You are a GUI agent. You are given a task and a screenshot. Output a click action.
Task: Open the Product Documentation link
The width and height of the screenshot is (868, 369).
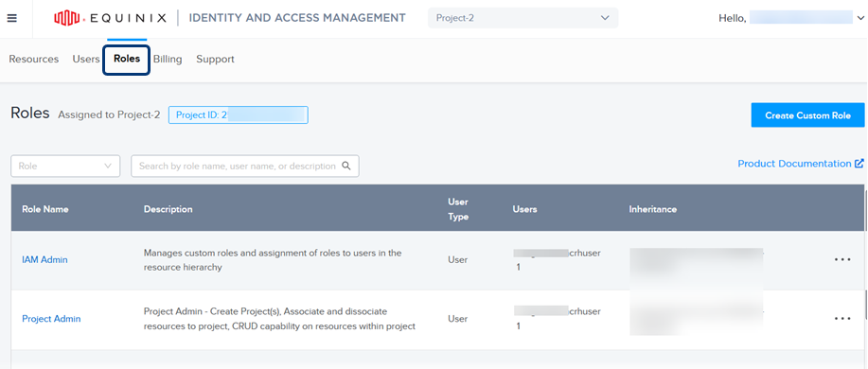coord(794,164)
